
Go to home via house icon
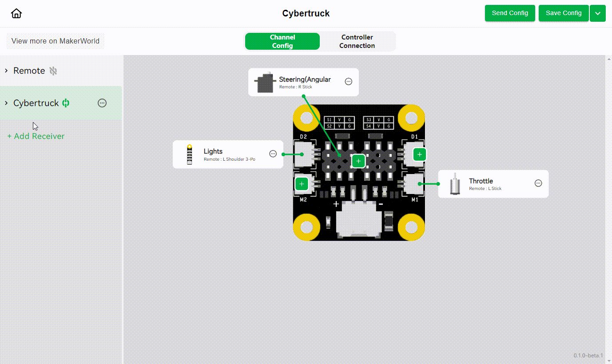pyautogui.click(x=16, y=13)
